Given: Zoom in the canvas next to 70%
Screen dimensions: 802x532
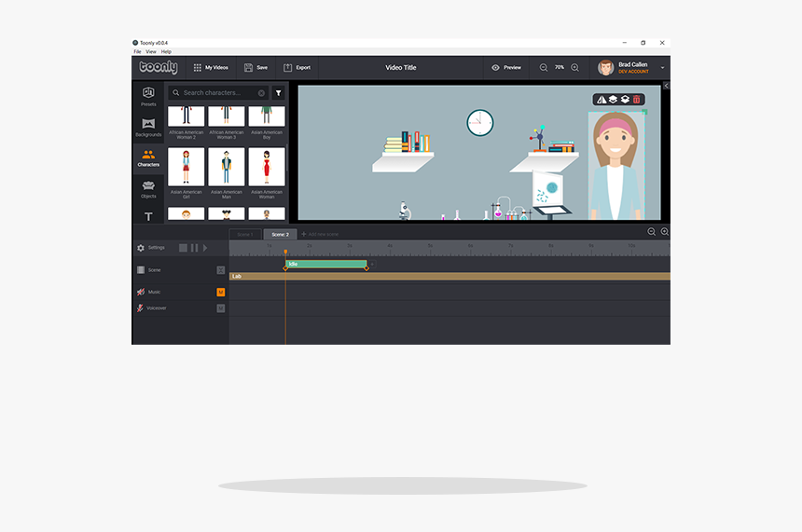Looking at the screenshot, I should pyautogui.click(x=574, y=68).
